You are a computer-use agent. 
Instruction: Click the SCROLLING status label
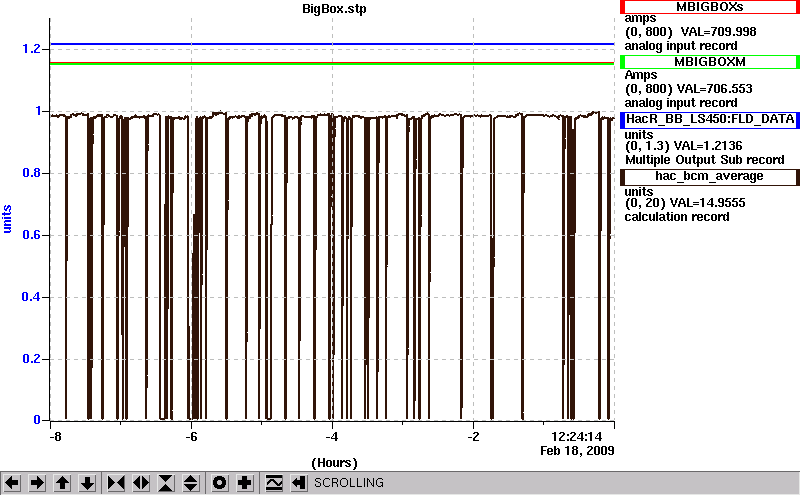coord(349,483)
